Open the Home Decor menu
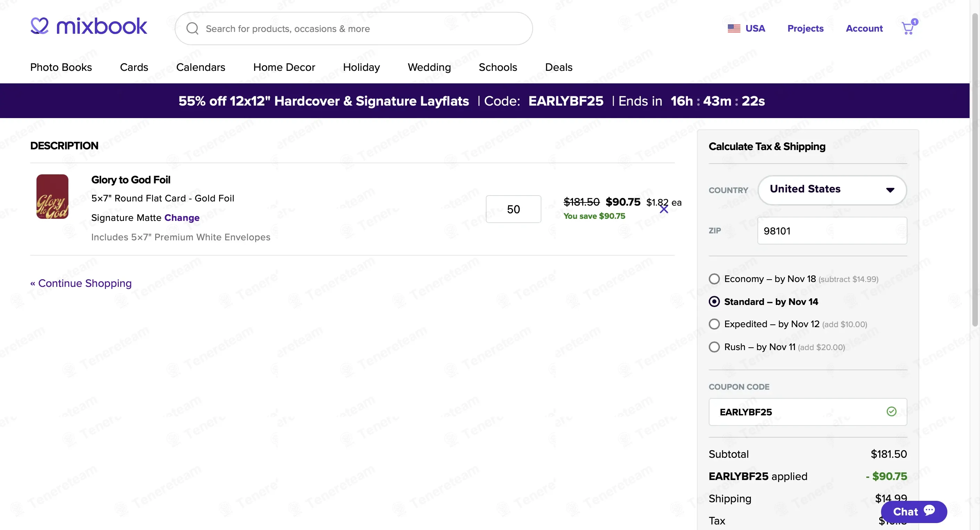The width and height of the screenshot is (980, 530). (284, 67)
